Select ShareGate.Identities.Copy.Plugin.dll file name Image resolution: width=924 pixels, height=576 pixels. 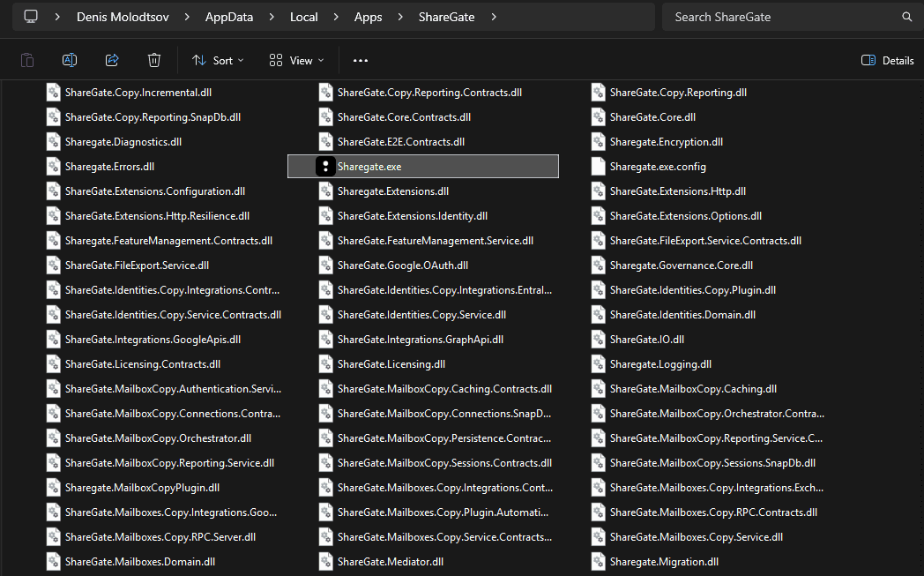point(692,290)
